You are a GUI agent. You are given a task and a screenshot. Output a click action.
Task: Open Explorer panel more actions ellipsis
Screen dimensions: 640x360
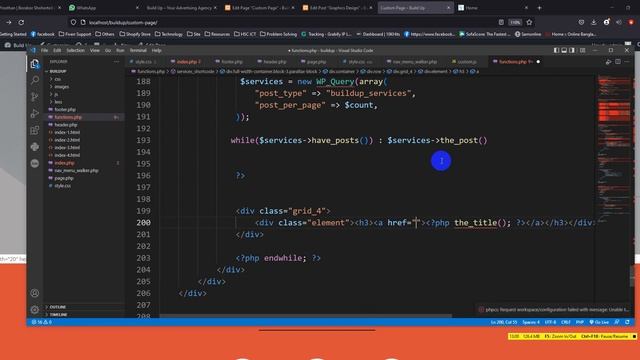coord(117,62)
